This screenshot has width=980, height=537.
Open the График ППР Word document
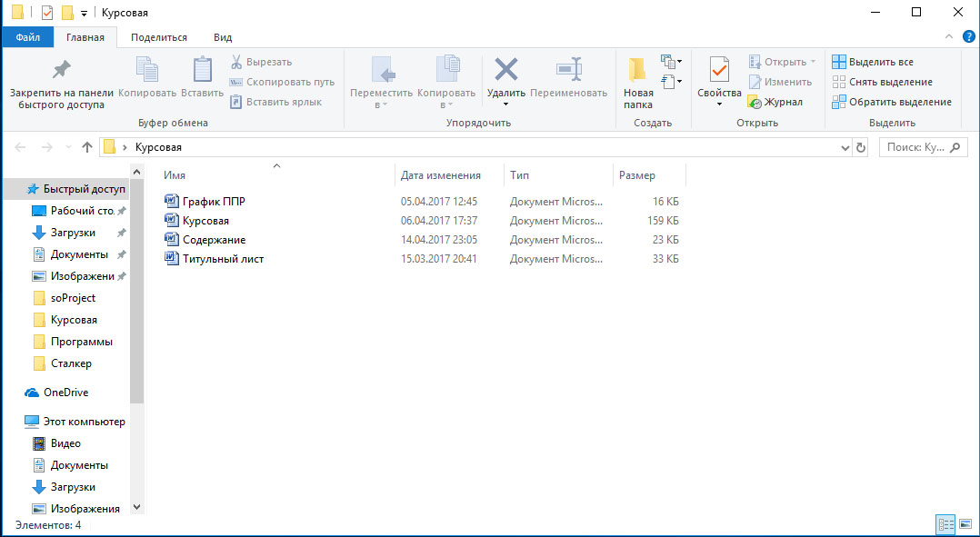tap(213, 201)
